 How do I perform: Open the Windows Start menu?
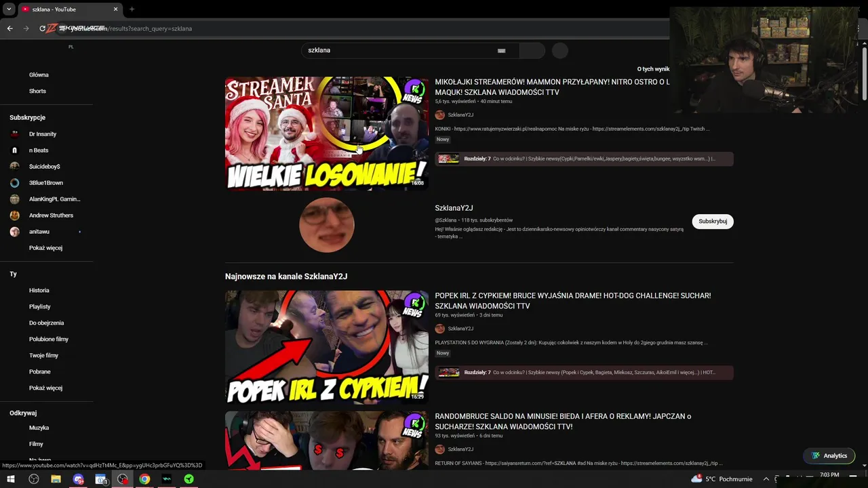[11, 479]
